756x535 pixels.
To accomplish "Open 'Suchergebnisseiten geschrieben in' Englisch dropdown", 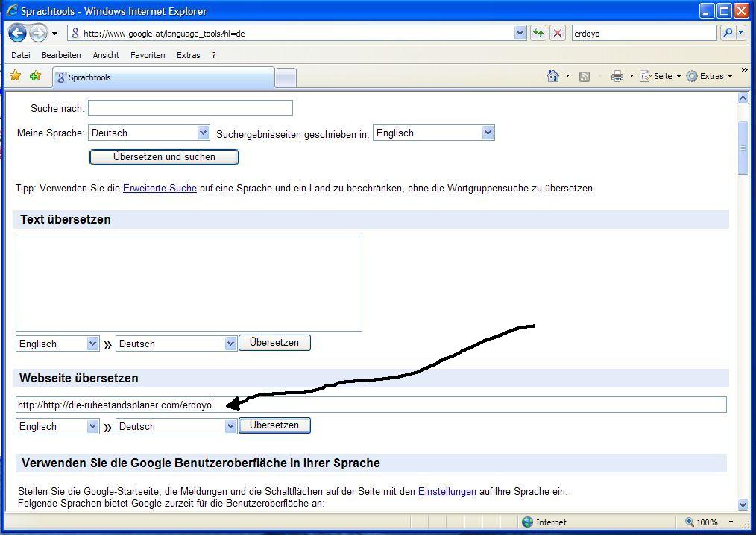I will 434,133.
